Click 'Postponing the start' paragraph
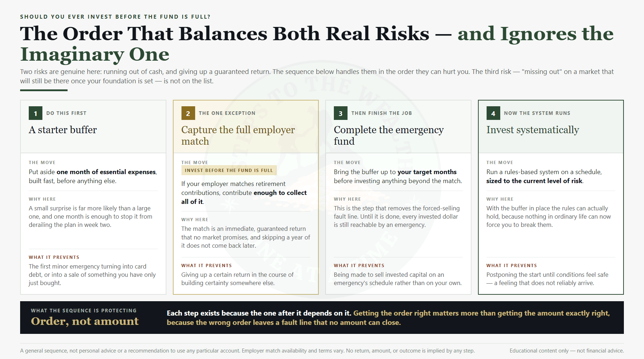644x359 pixels. (547, 279)
